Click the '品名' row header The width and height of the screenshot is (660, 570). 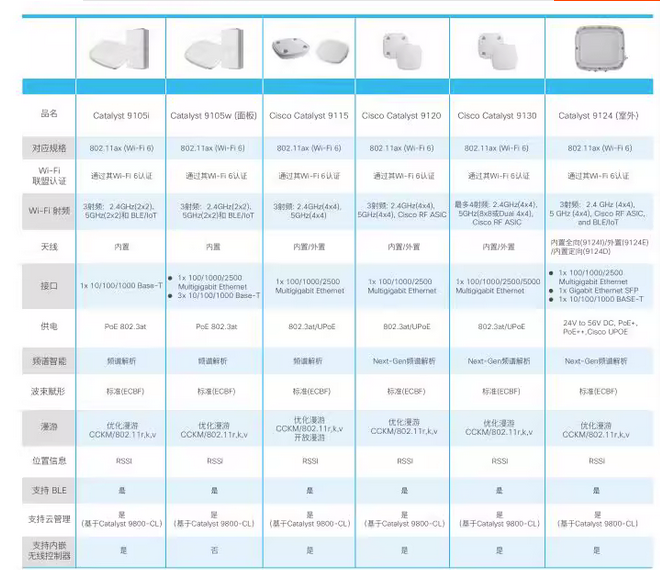tap(49, 113)
